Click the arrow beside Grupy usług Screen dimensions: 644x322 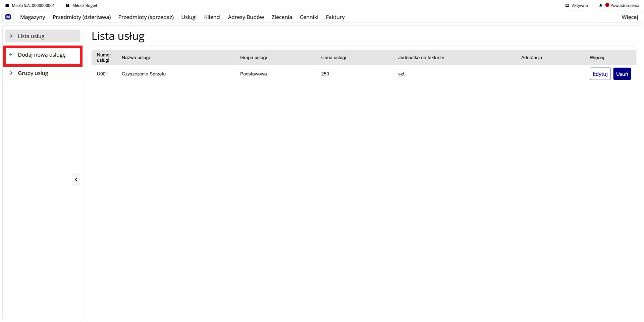point(11,73)
